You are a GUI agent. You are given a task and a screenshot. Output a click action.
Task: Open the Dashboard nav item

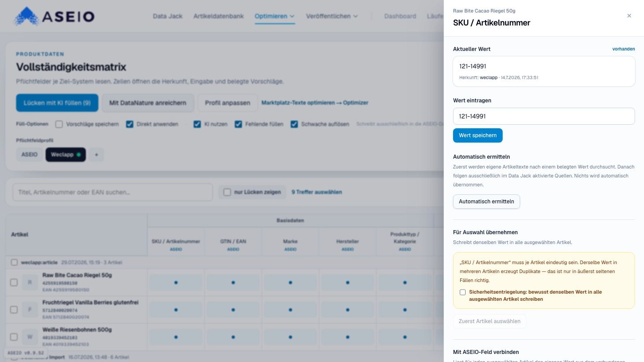(x=400, y=16)
